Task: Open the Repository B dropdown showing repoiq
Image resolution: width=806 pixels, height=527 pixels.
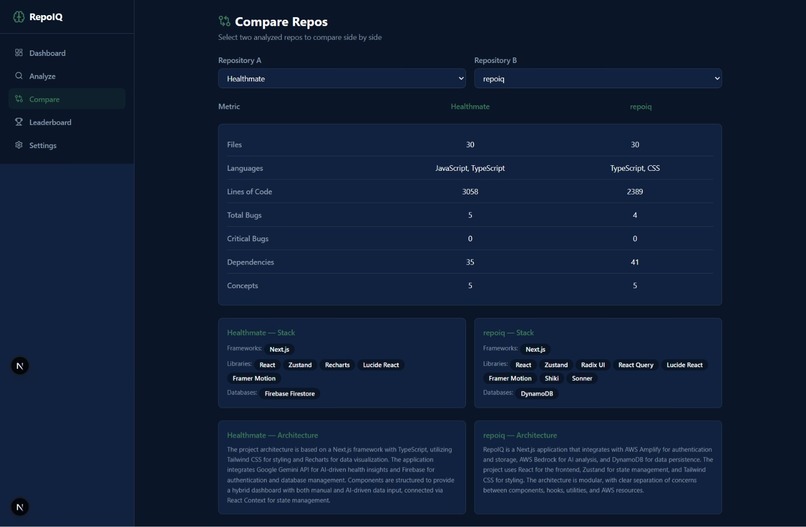Action: coord(598,78)
